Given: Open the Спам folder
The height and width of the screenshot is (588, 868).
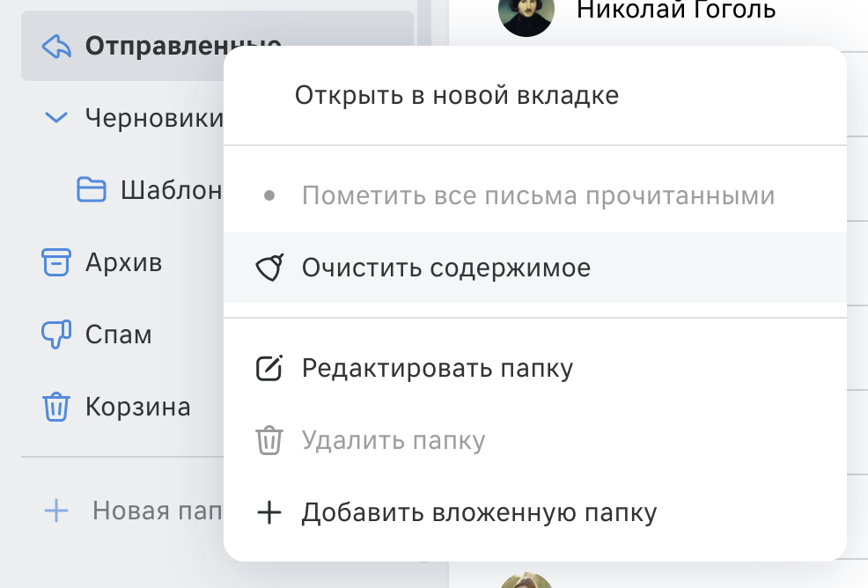Looking at the screenshot, I should [x=119, y=334].
